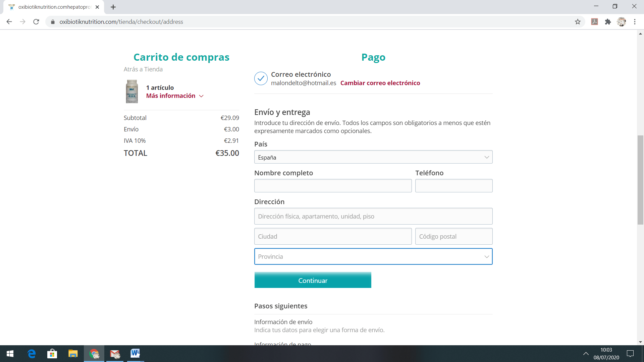The image size is (644, 362).
Task: Open the Provincia dropdown
Action: click(x=373, y=256)
